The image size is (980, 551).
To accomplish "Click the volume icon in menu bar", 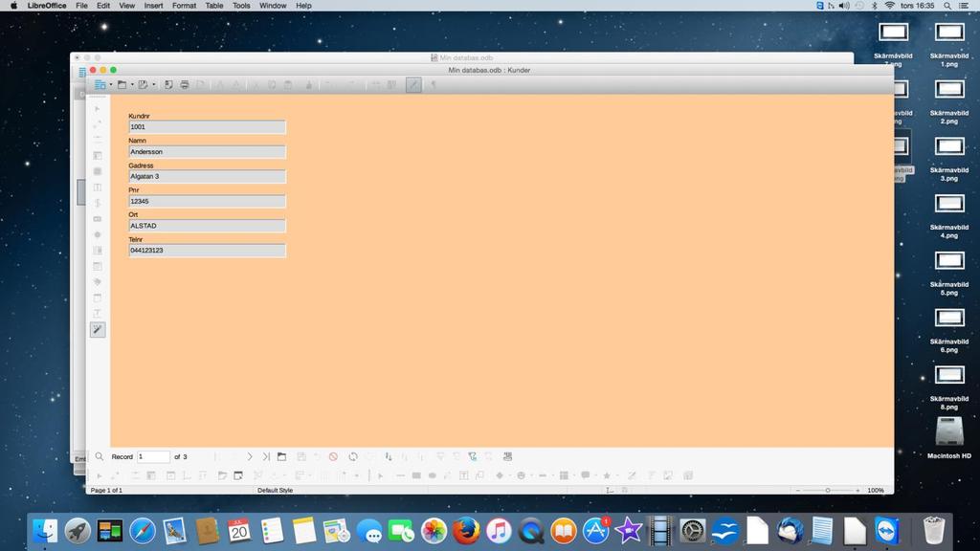I will point(844,6).
